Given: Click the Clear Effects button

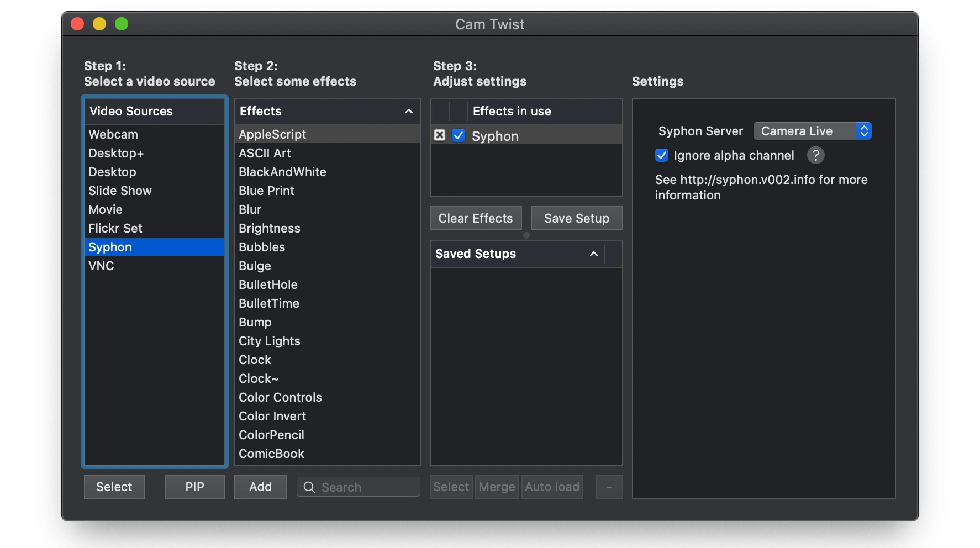Looking at the screenshot, I should pos(476,218).
